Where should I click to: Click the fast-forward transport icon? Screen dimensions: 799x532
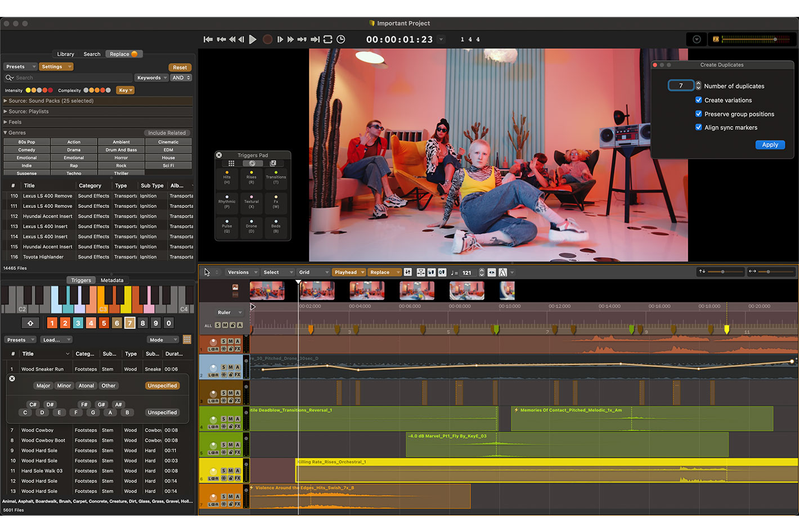(290, 39)
